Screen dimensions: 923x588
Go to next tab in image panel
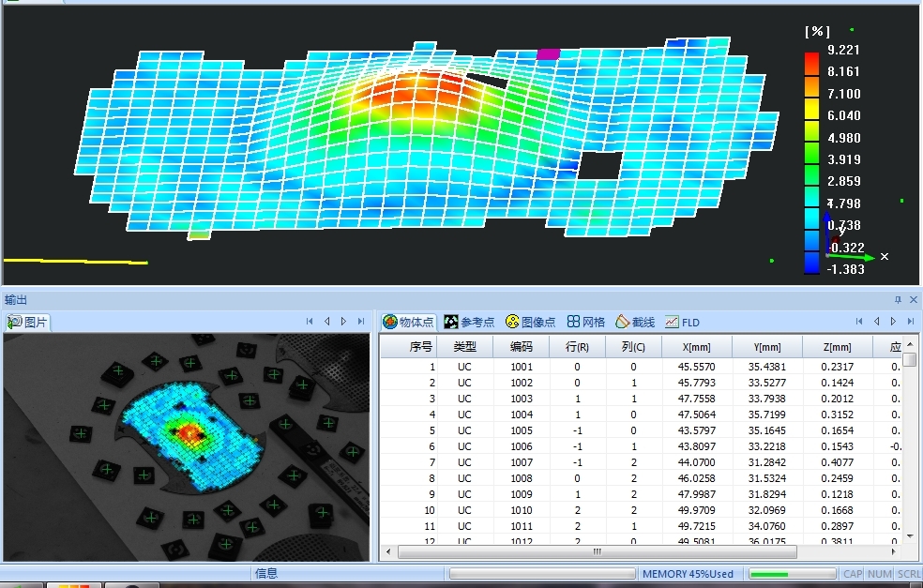coord(344,322)
